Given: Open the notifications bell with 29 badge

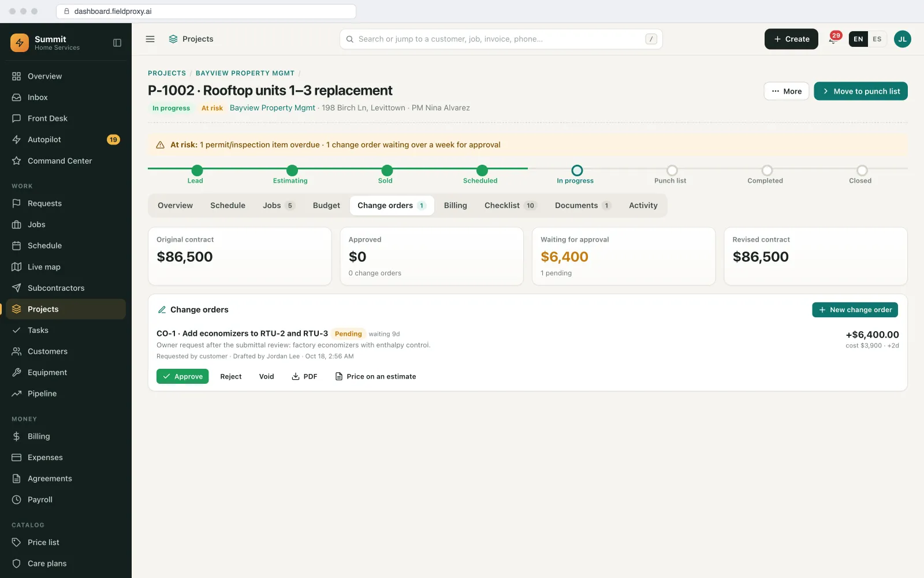Looking at the screenshot, I should (x=833, y=39).
